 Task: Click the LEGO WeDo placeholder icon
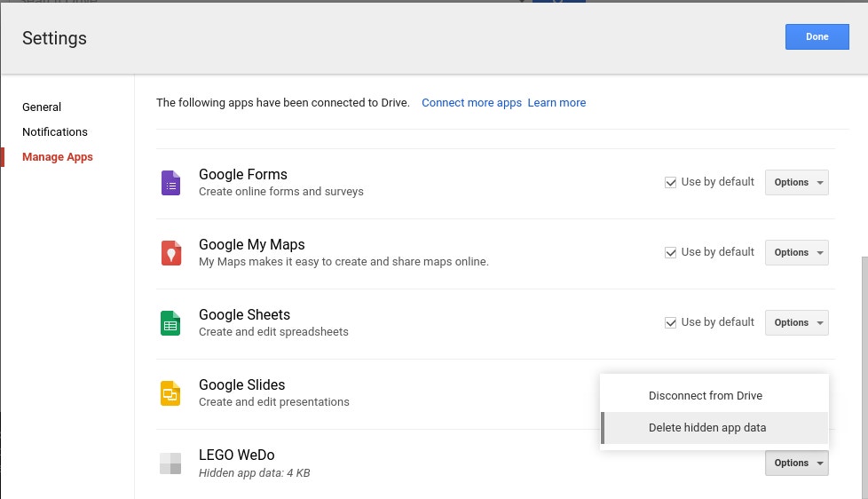pyautogui.click(x=170, y=463)
